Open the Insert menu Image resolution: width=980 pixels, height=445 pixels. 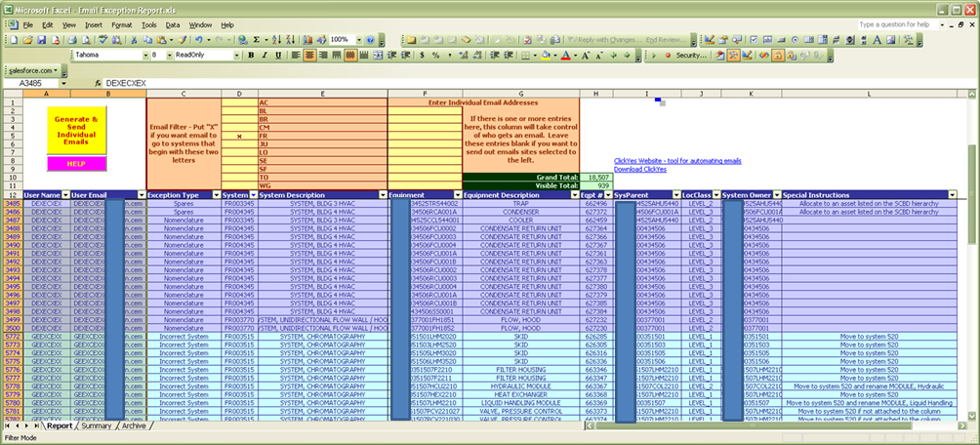[x=94, y=25]
